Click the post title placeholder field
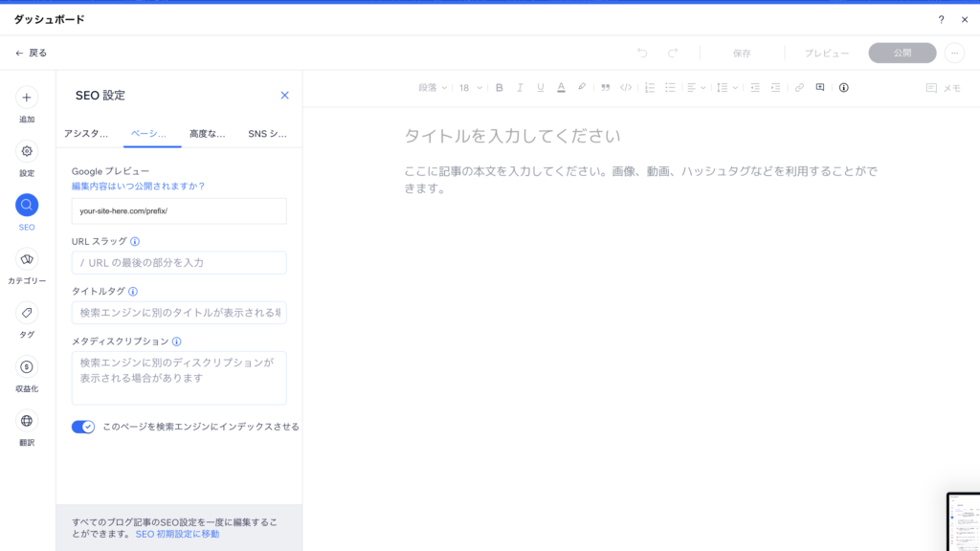 point(512,136)
